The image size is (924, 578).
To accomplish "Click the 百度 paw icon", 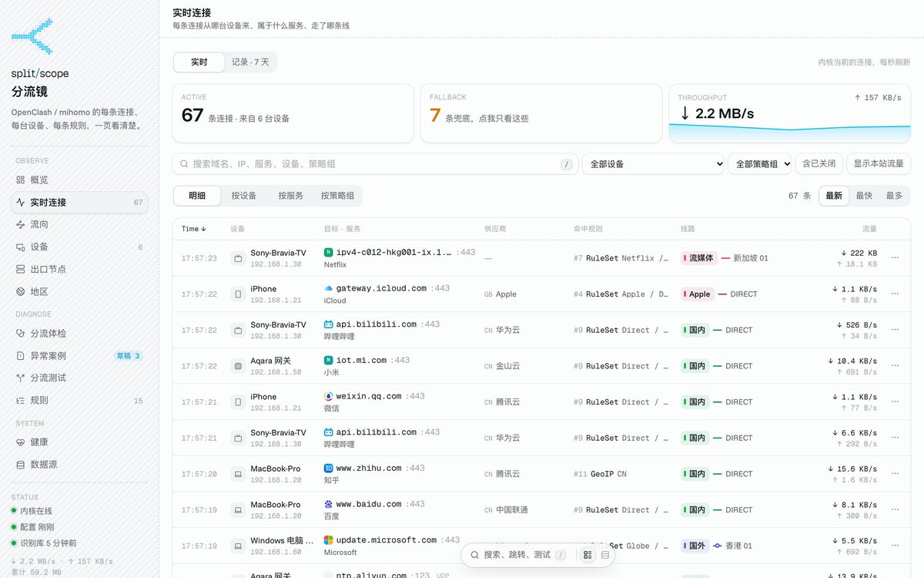I will [329, 504].
